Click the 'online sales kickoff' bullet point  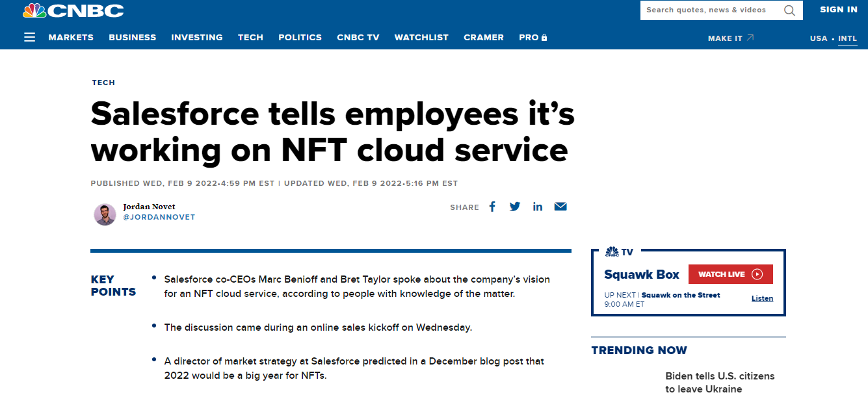318,327
